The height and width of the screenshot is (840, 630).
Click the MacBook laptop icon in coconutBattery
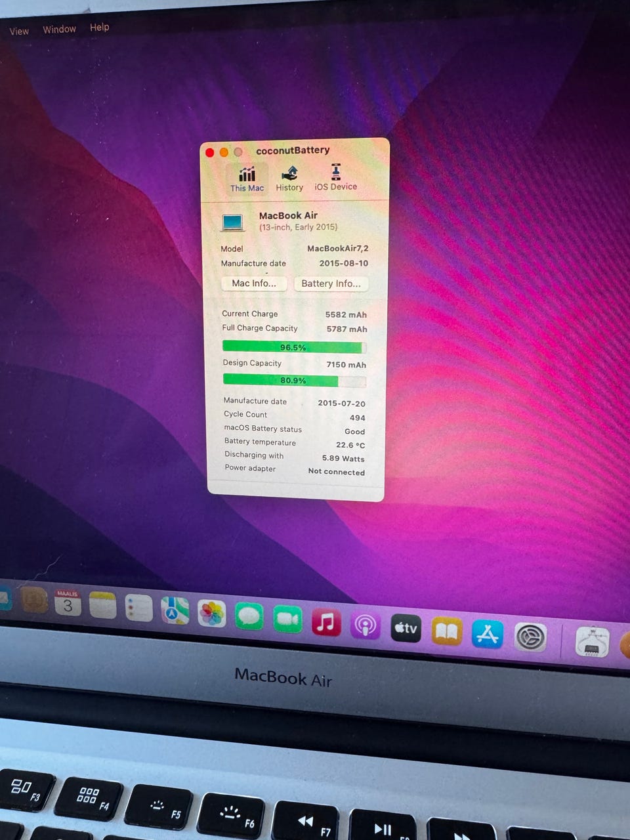click(x=233, y=222)
